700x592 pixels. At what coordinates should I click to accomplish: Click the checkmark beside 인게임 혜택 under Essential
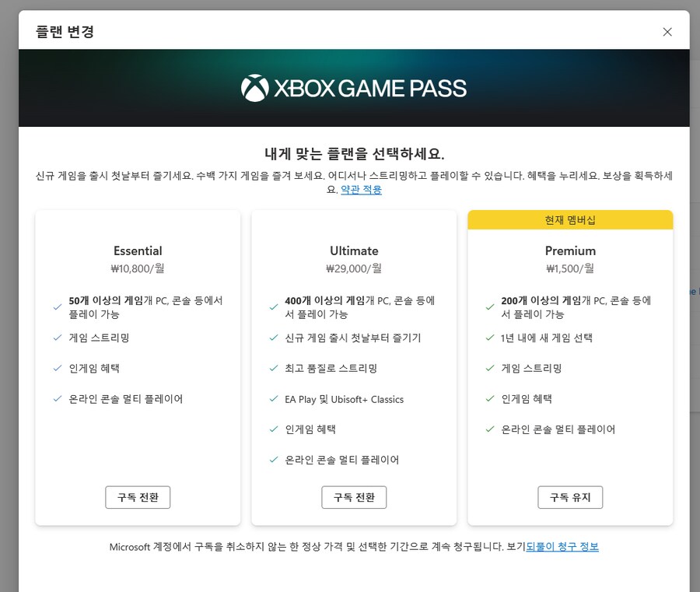click(55, 368)
